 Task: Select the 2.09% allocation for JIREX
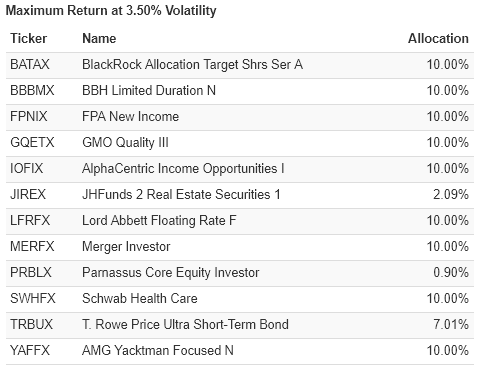451,194
